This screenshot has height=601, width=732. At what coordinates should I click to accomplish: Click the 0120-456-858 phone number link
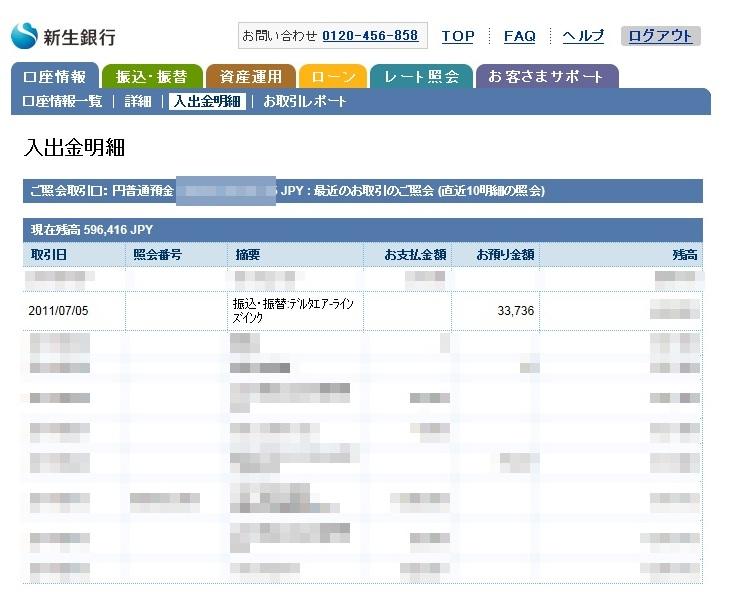[370, 36]
